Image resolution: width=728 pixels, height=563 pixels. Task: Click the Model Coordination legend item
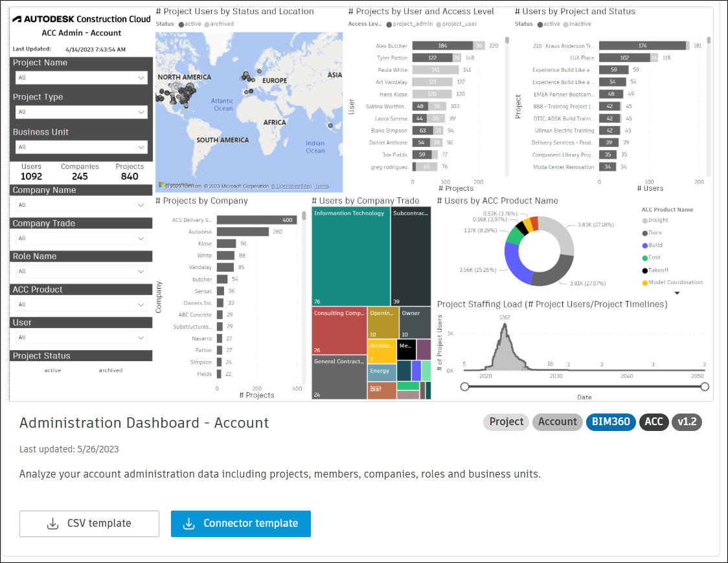pos(672,282)
